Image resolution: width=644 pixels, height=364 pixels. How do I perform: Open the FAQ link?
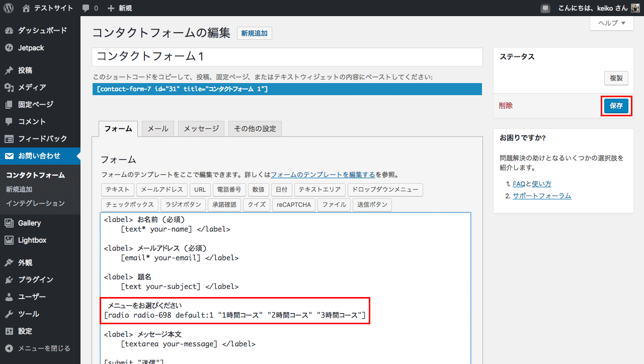(519, 184)
